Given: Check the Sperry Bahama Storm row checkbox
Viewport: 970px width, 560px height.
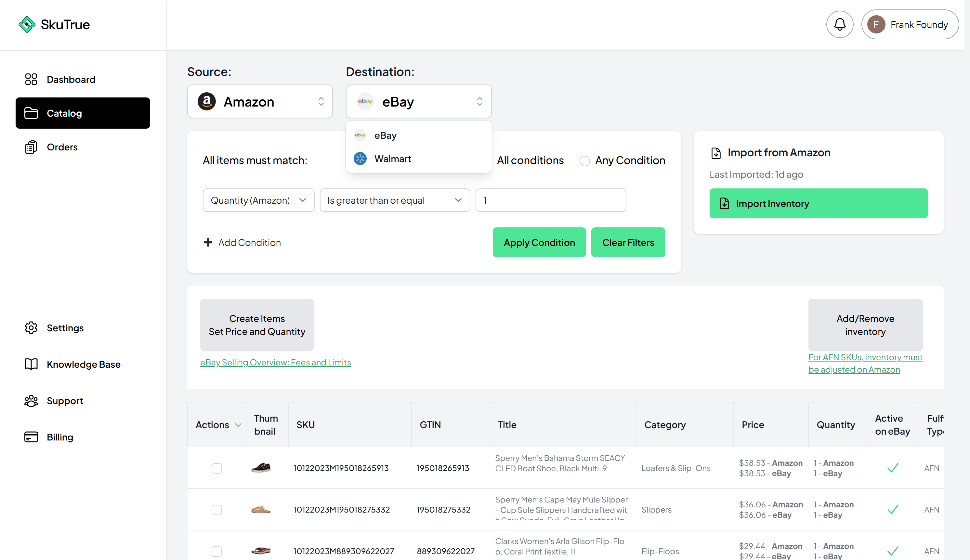Looking at the screenshot, I should click(x=217, y=468).
